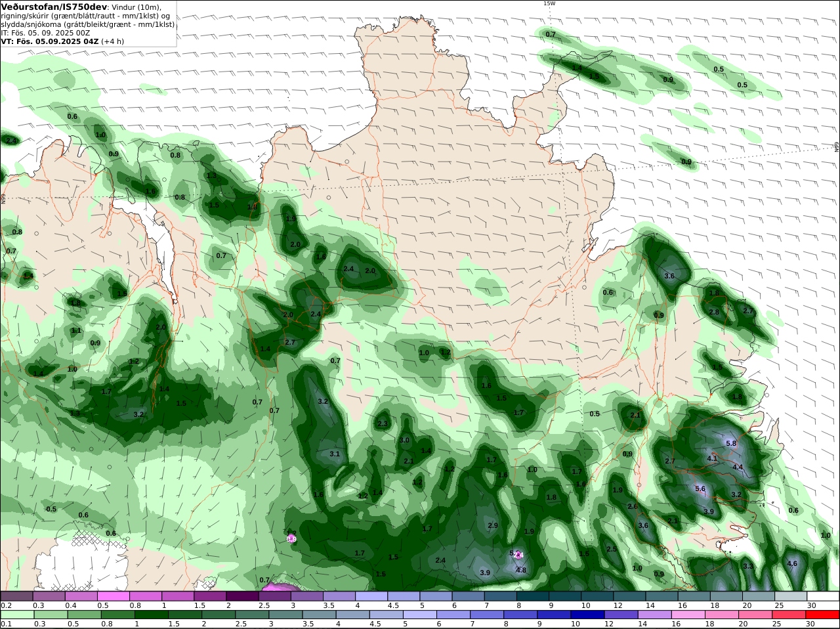Viewport: 840px width, 629px height.
Task: Click the 3.1 precipitation value on the map
Action: (335, 454)
